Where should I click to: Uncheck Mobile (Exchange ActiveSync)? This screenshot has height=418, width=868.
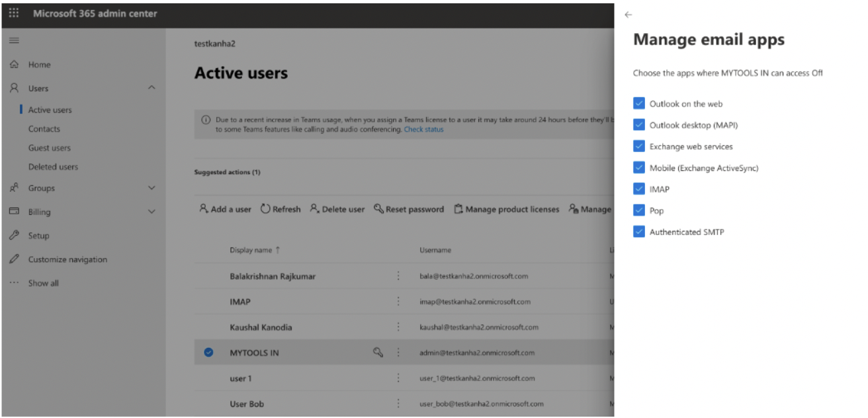pyautogui.click(x=638, y=167)
